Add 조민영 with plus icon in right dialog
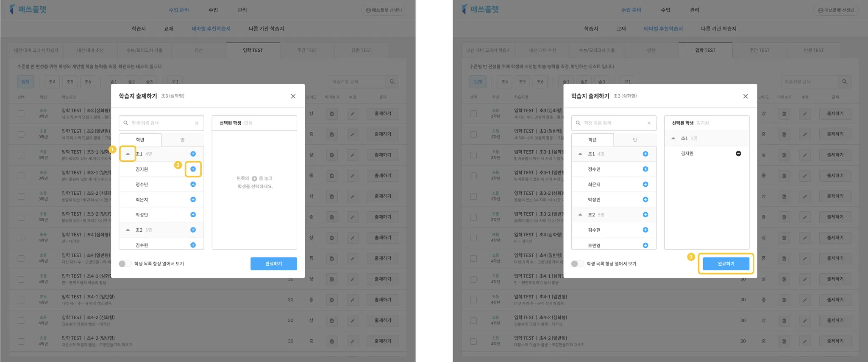The width and height of the screenshot is (868, 362). [645, 245]
